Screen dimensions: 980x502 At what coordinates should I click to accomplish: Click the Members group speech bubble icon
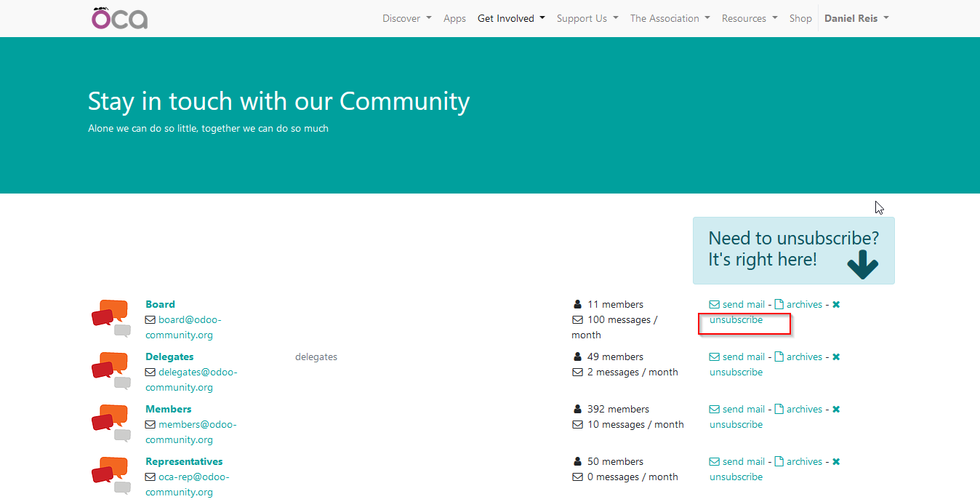point(111,423)
